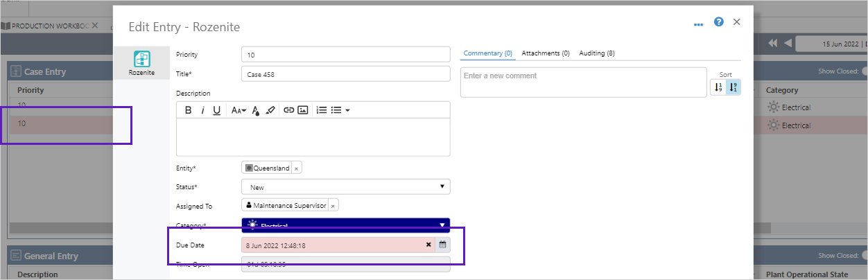Open the bullet list style arrow
This screenshot has width=868, height=280.
(347, 110)
